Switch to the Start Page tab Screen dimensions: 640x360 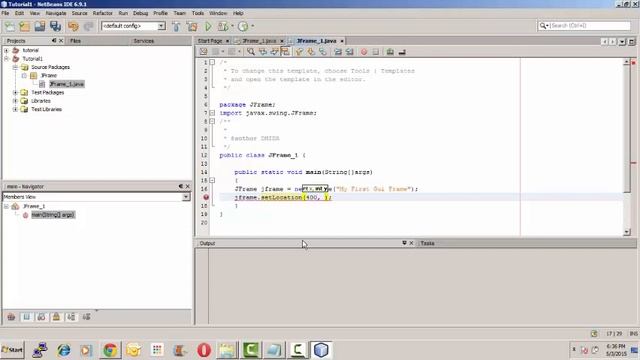click(210, 41)
